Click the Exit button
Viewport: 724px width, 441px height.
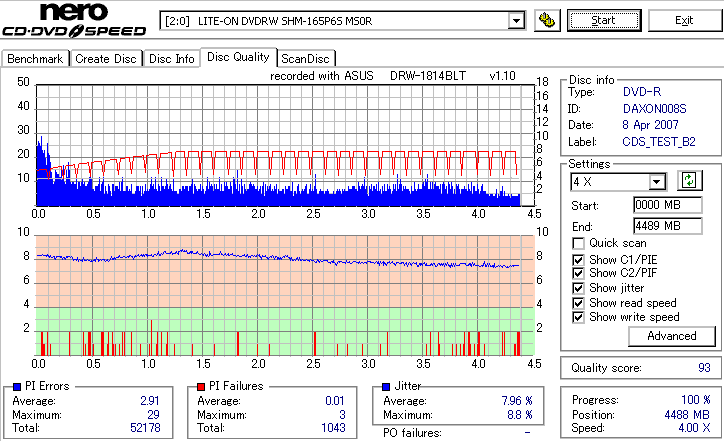coord(684,20)
